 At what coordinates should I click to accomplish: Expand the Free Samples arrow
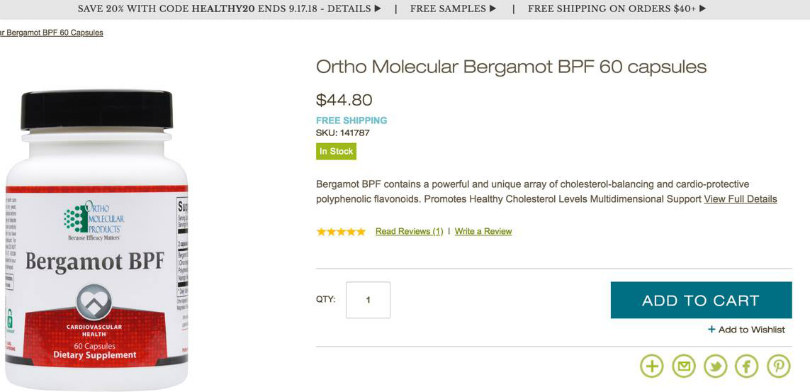pyautogui.click(x=493, y=9)
